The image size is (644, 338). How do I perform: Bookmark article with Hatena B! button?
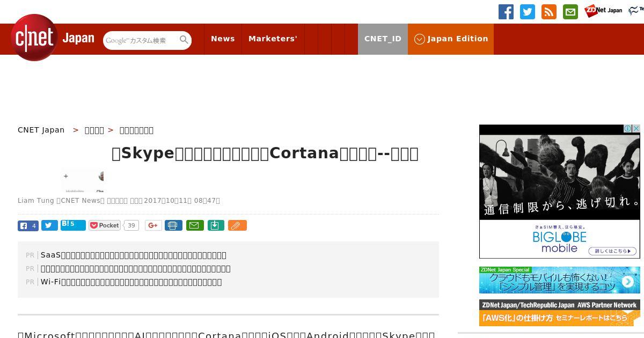tap(73, 225)
